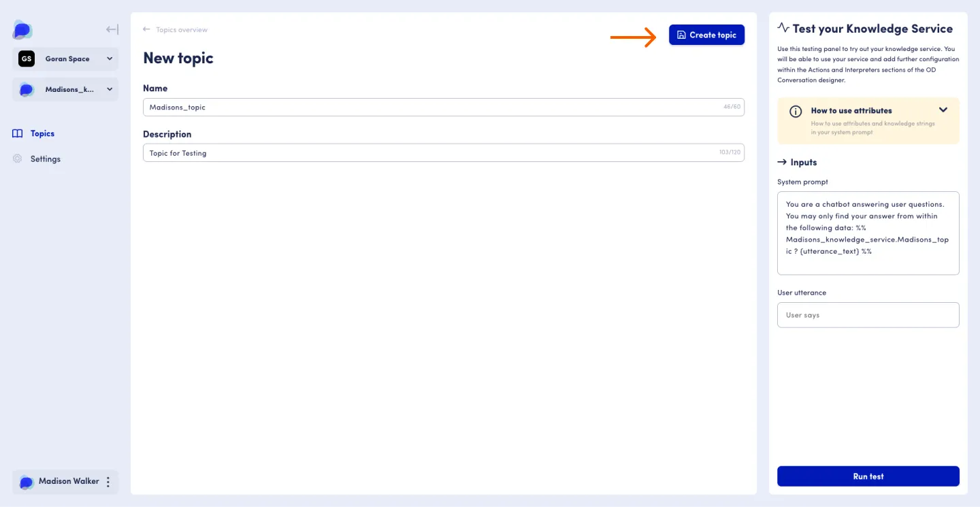Click the Create topic button

click(x=706, y=35)
